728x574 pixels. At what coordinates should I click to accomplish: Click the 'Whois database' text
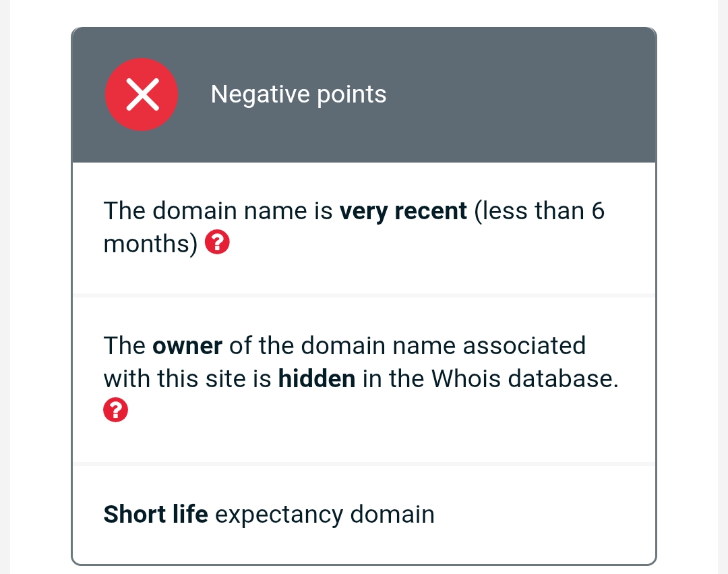[x=524, y=378]
